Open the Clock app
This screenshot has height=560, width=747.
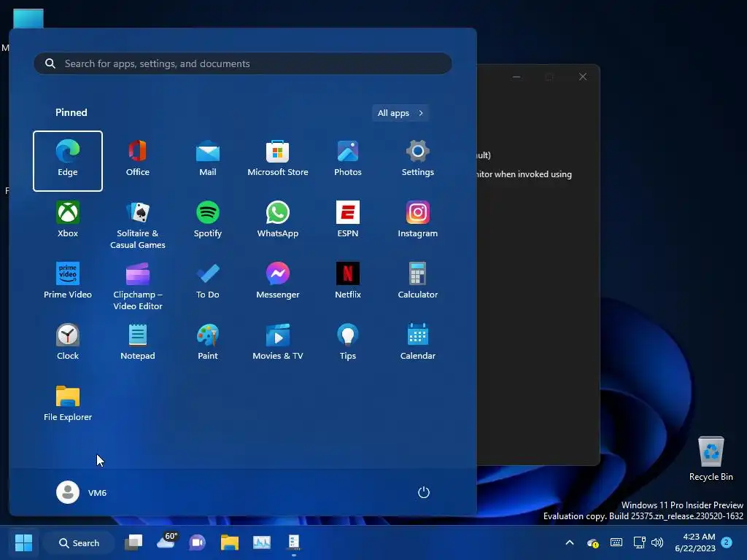coord(68,343)
